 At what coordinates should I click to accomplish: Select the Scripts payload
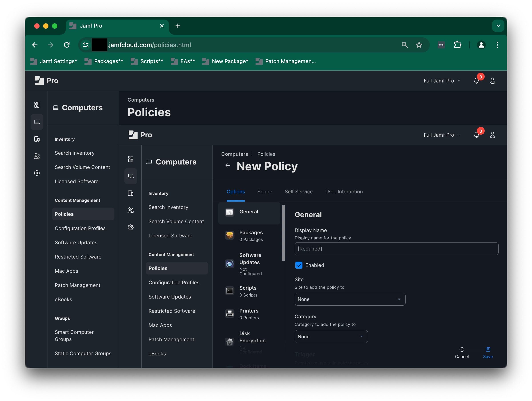pyautogui.click(x=249, y=291)
